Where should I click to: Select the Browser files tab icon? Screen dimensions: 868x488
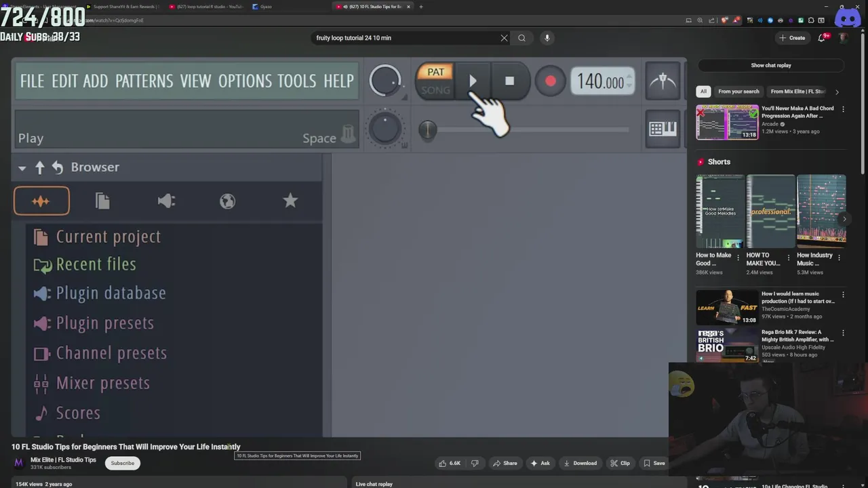pos(102,201)
